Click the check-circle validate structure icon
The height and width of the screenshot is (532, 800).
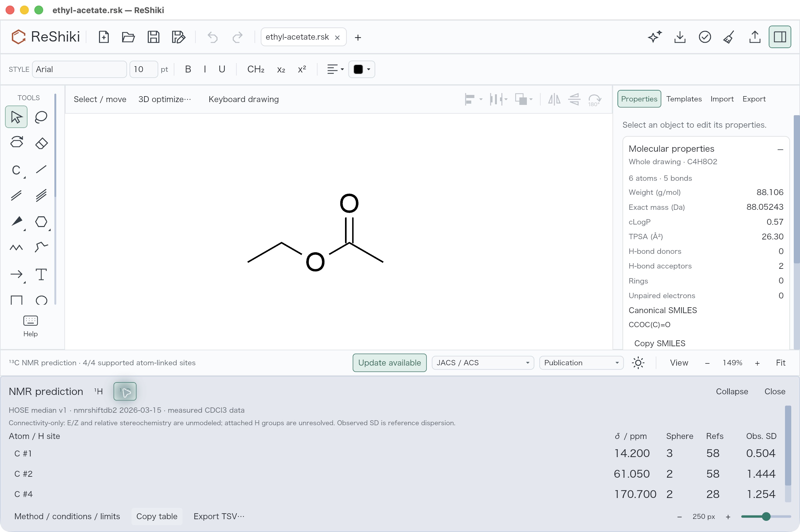point(705,37)
